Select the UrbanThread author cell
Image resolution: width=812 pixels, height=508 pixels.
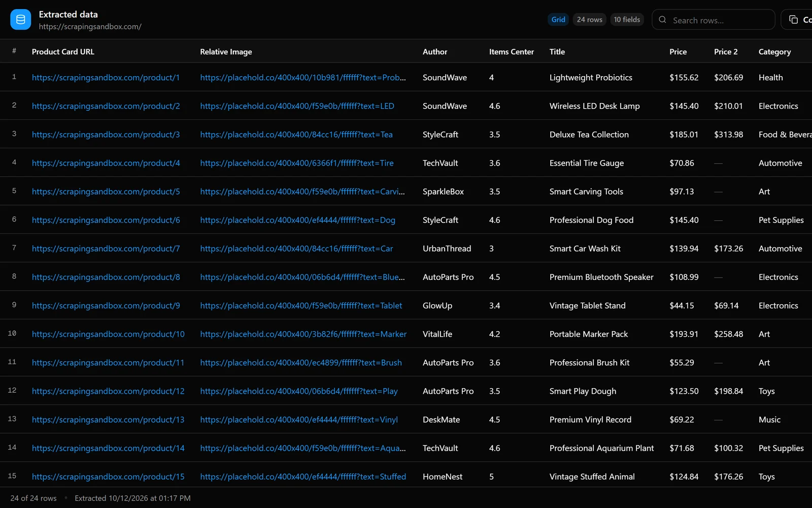click(x=447, y=248)
